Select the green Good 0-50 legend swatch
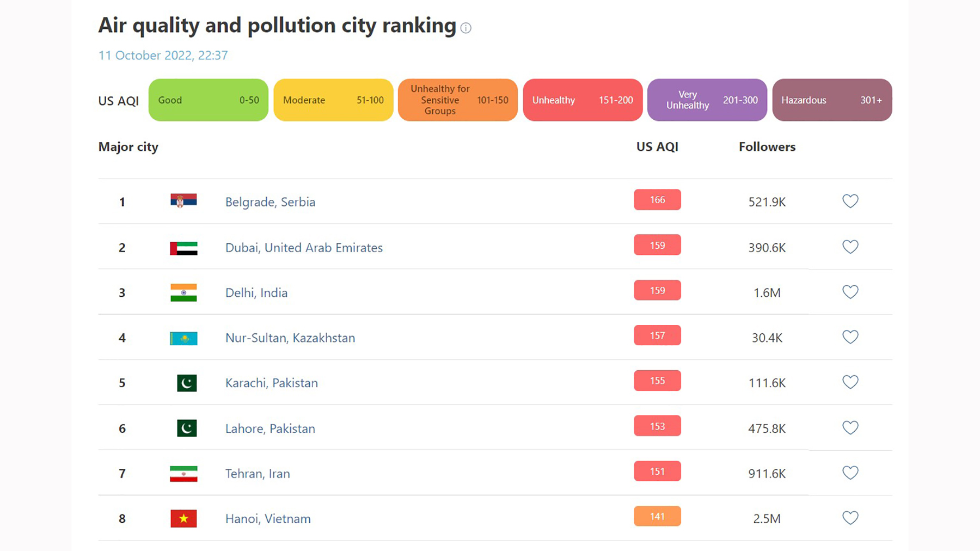980x551 pixels. pyautogui.click(x=208, y=100)
